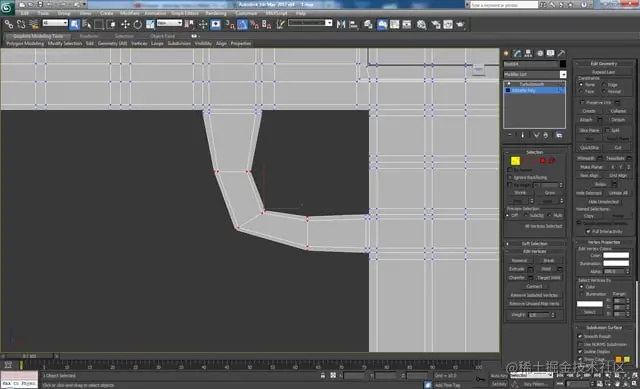Open the Material Editor icon
The height and width of the screenshot is (389, 640).
click(x=421, y=24)
